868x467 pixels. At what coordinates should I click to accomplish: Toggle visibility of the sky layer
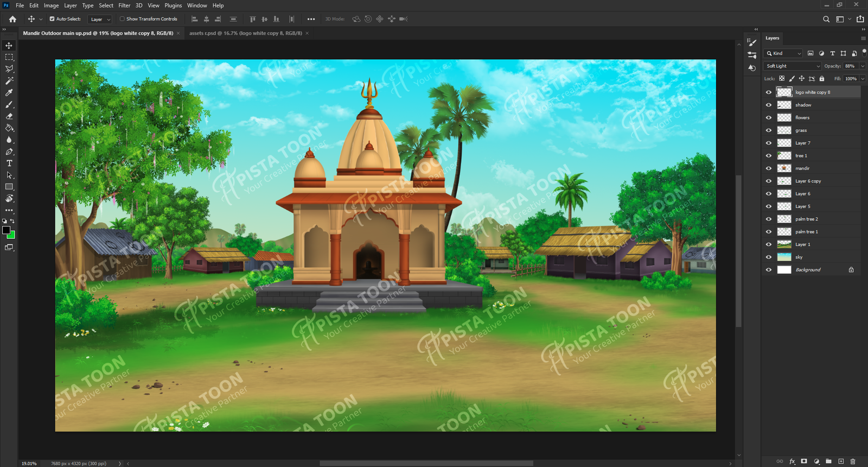point(769,257)
